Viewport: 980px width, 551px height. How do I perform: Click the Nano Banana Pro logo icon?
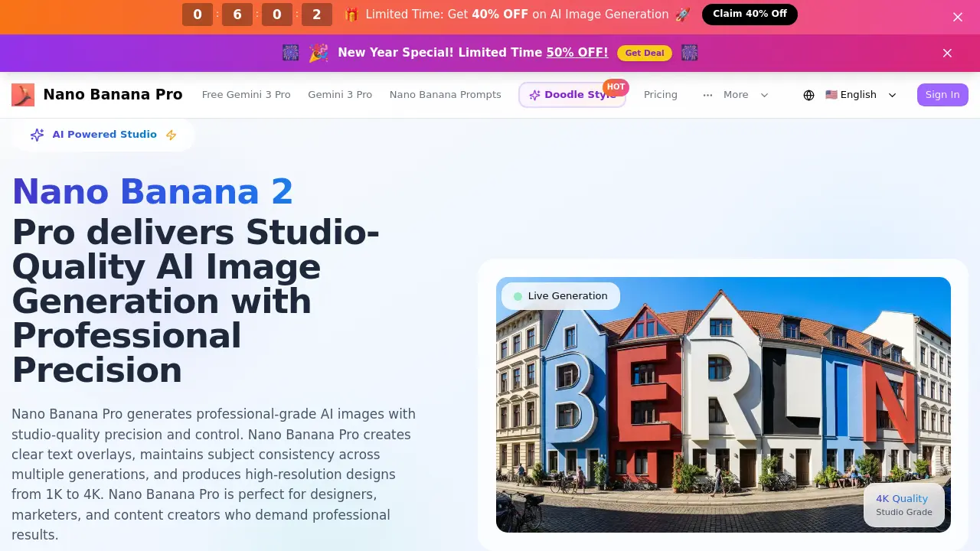tap(23, 95)
